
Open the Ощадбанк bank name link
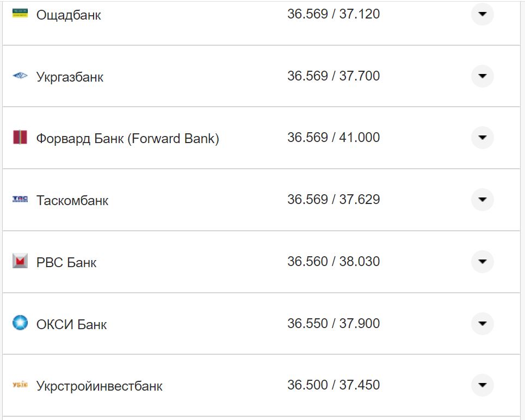69,15
